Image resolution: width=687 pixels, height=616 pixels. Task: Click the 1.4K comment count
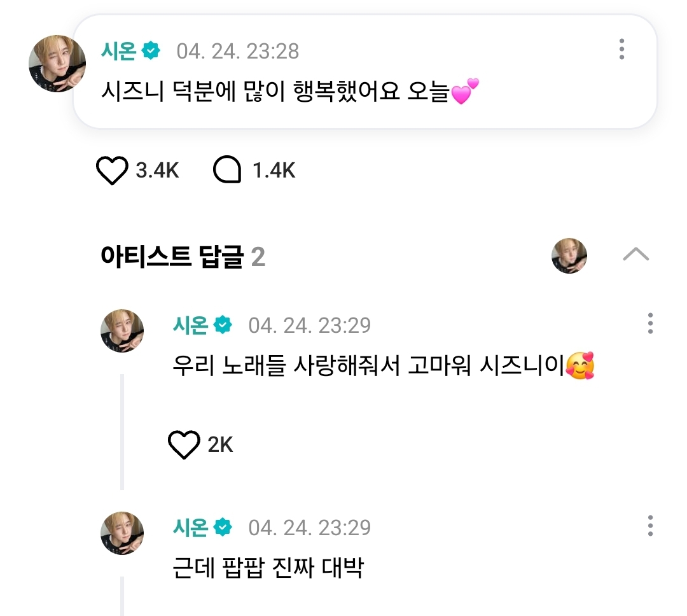[274, 171]
